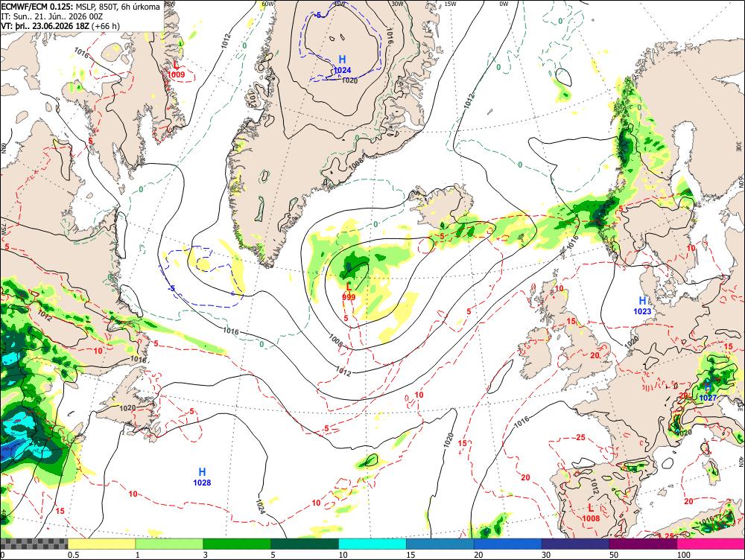Click the purple 50–100 legend swatch

[x=643, y=544]
